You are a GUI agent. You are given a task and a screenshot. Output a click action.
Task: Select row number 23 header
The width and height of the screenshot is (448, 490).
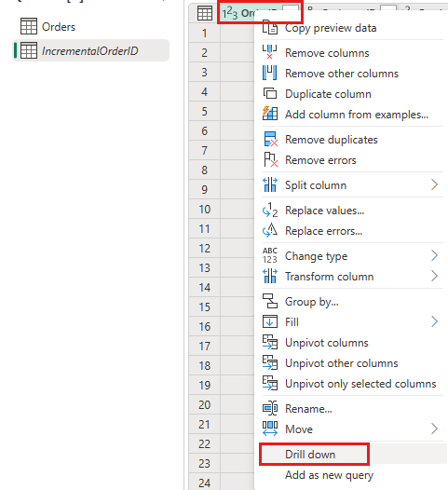pos(205,463)
